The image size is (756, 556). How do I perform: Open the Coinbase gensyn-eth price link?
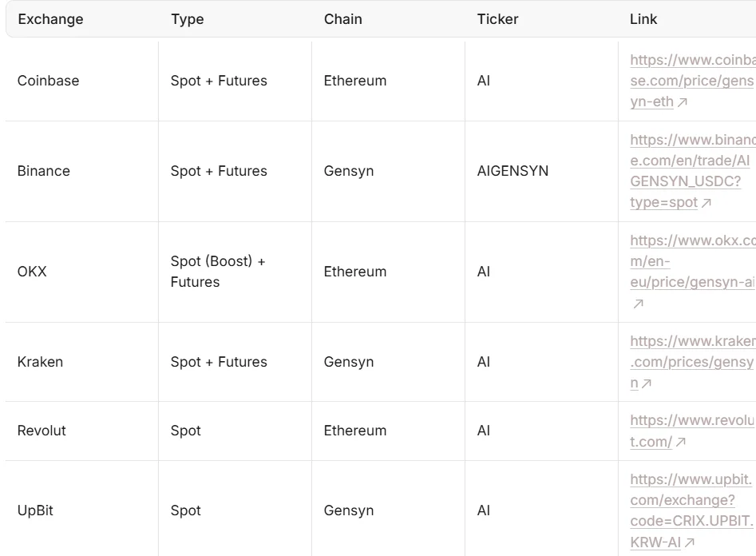coord(693,81)
